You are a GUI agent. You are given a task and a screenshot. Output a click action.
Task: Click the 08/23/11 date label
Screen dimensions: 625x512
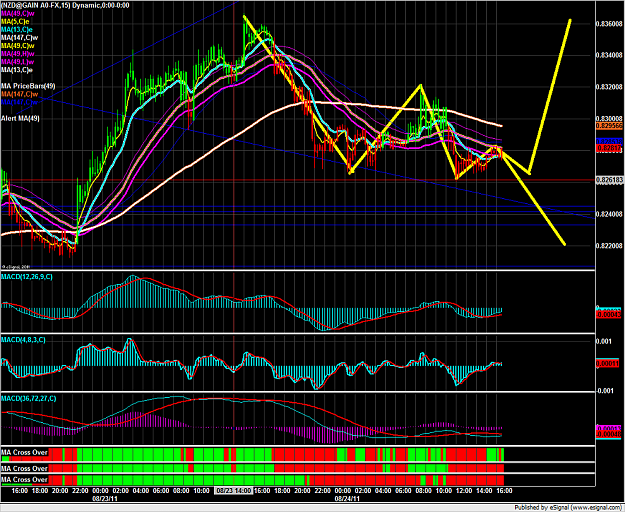click(x=105, y=498)
